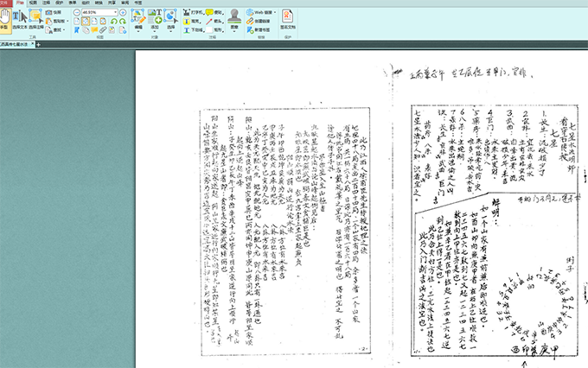Show the pages panel icon
This screenshot has width=588, height=368.
(86, 30)
